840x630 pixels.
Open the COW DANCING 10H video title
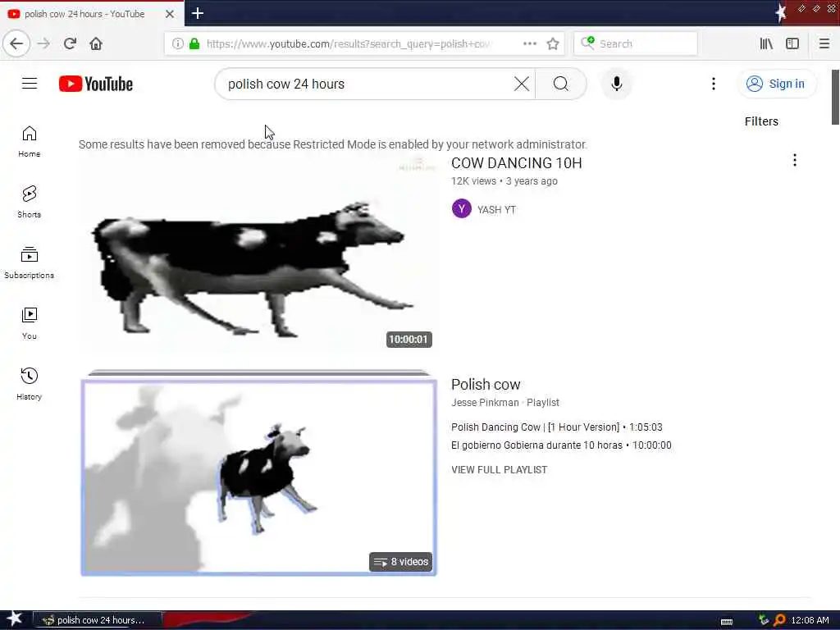[x=517, y=163]
